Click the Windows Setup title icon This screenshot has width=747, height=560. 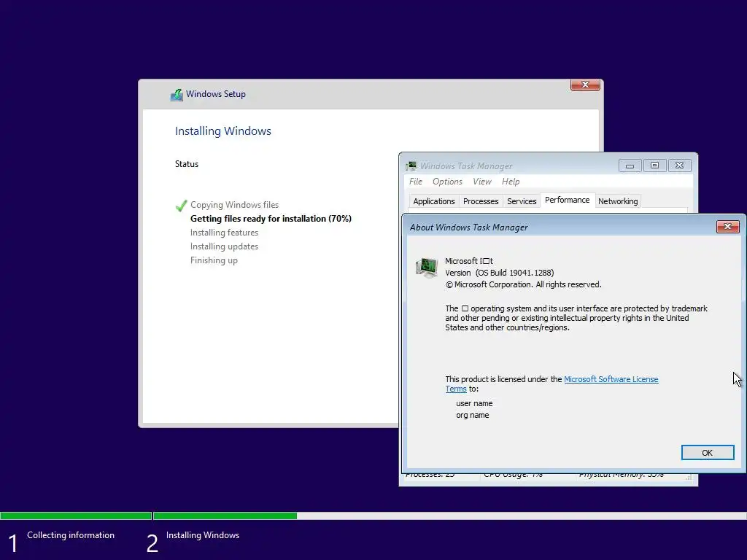click(x=177, y=95)
